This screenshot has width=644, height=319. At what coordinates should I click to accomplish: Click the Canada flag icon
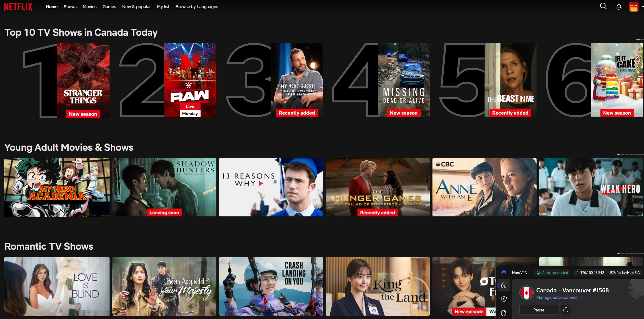tap(527, 293)
